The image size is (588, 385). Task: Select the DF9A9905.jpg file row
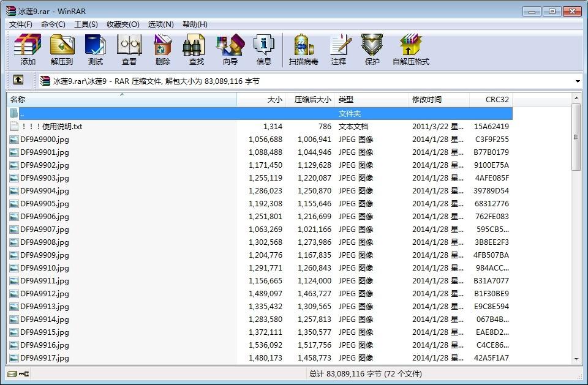pyautogui.click(x=45, y=204)
